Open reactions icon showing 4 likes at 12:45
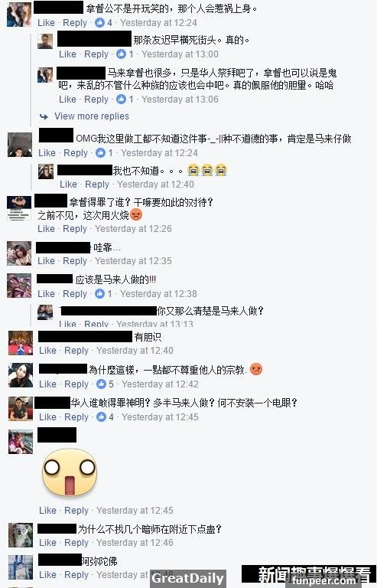Image resolution: width=377 pixels, height=588 pixels. pyautogui.click(x=102, y=416)
